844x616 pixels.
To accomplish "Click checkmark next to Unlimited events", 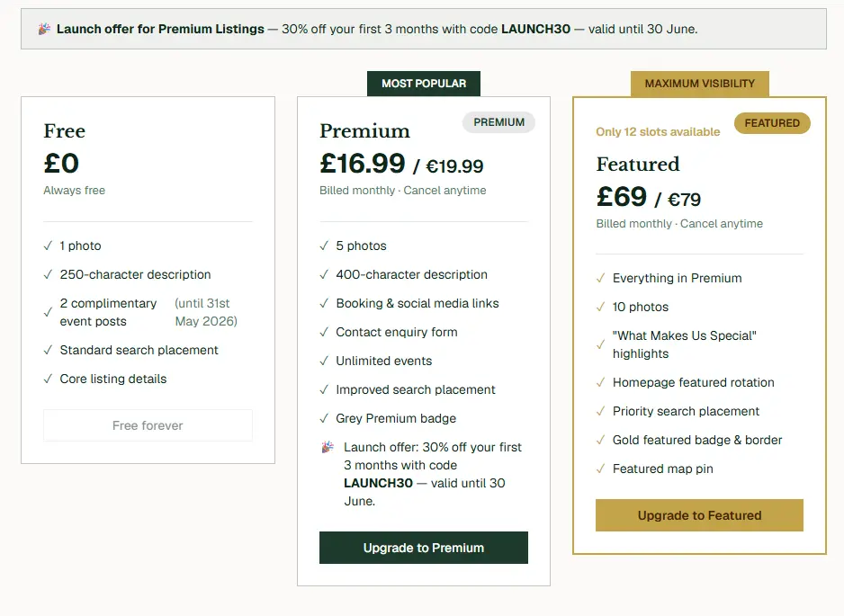I will 324,361.
